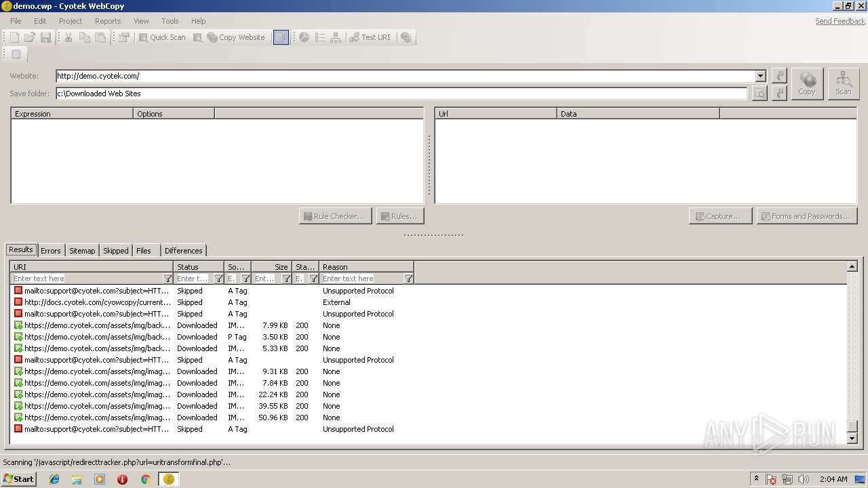Click the globe gear icon after Test URI
868x488 pixels.
point(406,37)
